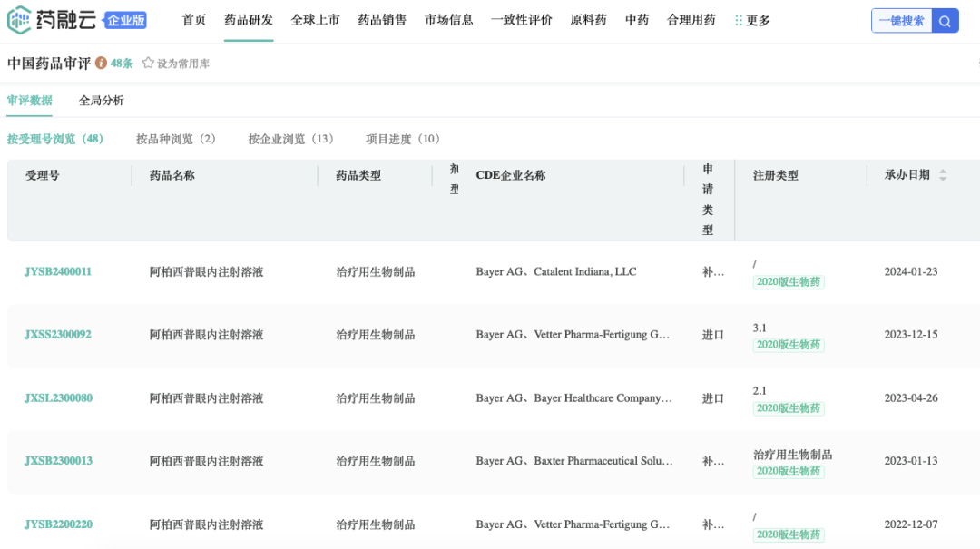Expand the 更多 menu
The height and width of the screenshot is (549, 980).
[x=752, y=21]
